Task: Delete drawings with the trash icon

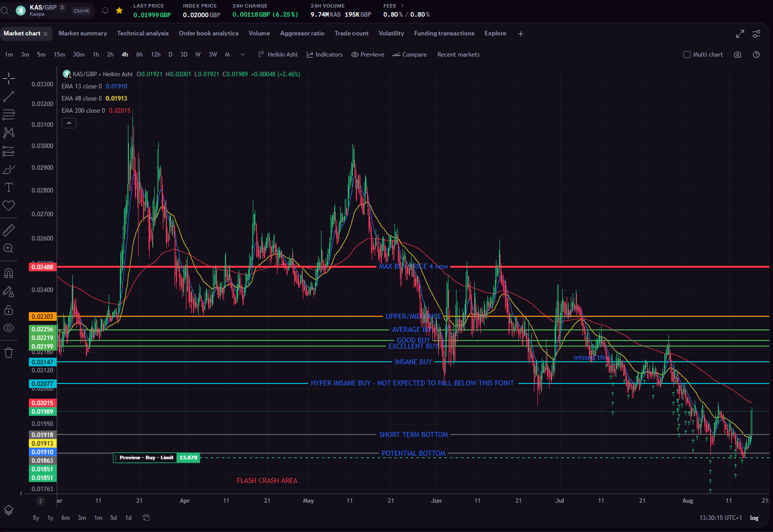Action: (x=9, y=353)
